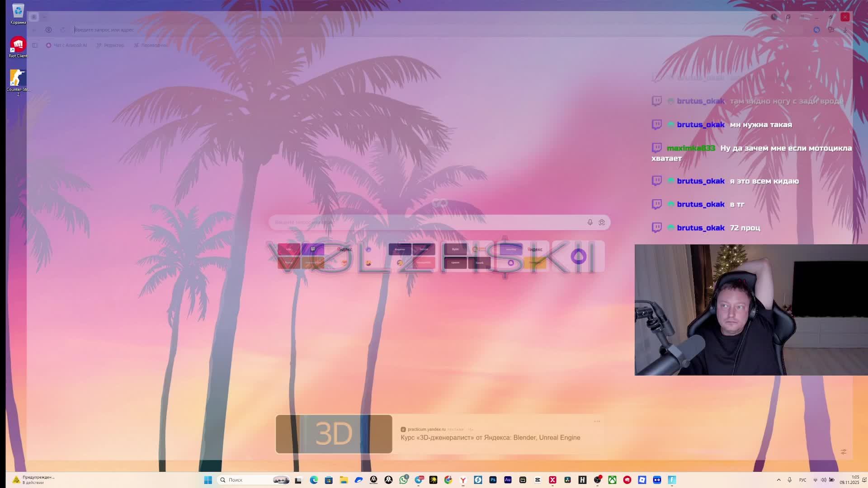Viewport: 868px width, 488px height.
Task: Open Photoshop from the taskbar
Action: point(493,480)
